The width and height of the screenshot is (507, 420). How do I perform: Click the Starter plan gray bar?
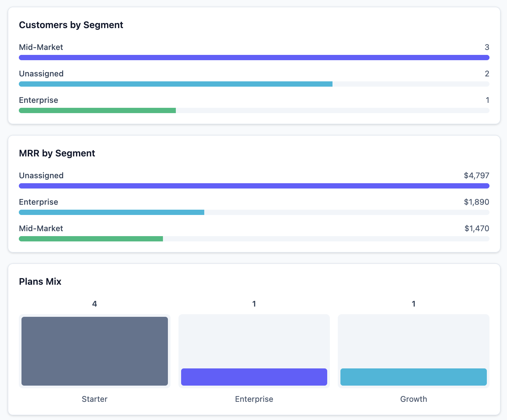95,351
